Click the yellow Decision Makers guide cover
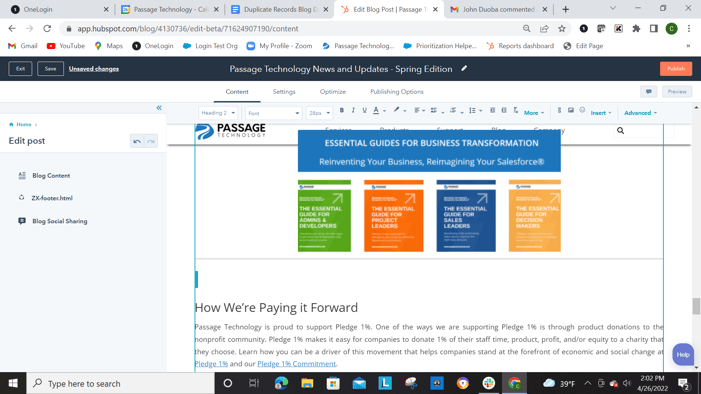Screen dimensions: 701x394 534,216
